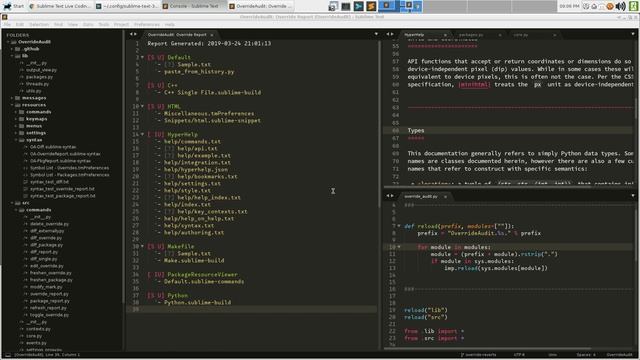Open delete_override.py in sidebar

coord(49,224)
